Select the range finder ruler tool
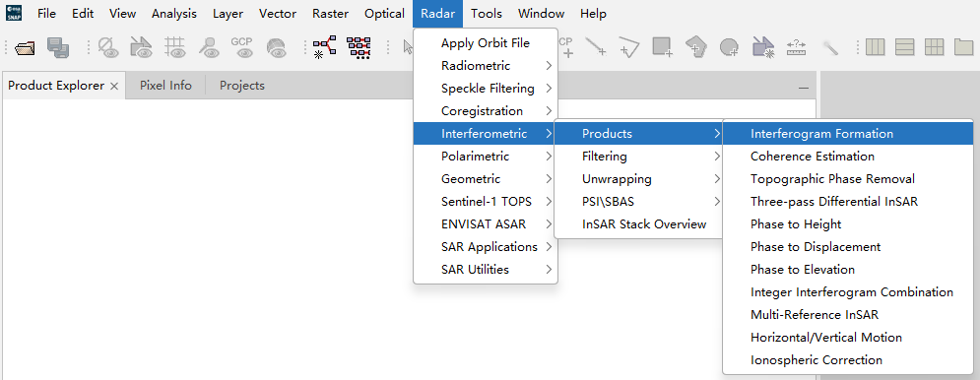 (x=796, y=47)
